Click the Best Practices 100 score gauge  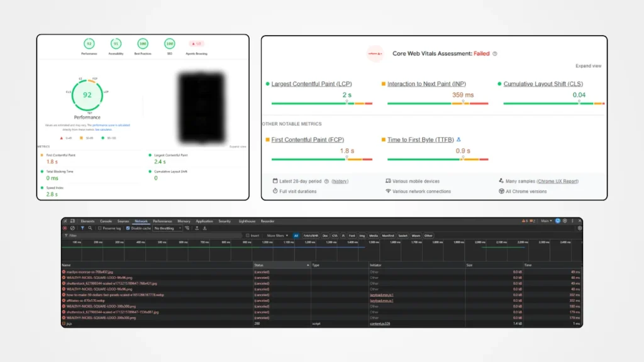[x=143, y=44]
